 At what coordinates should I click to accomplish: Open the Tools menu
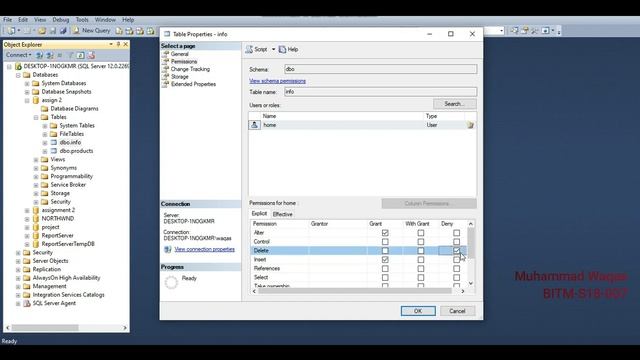click(82, 20)
